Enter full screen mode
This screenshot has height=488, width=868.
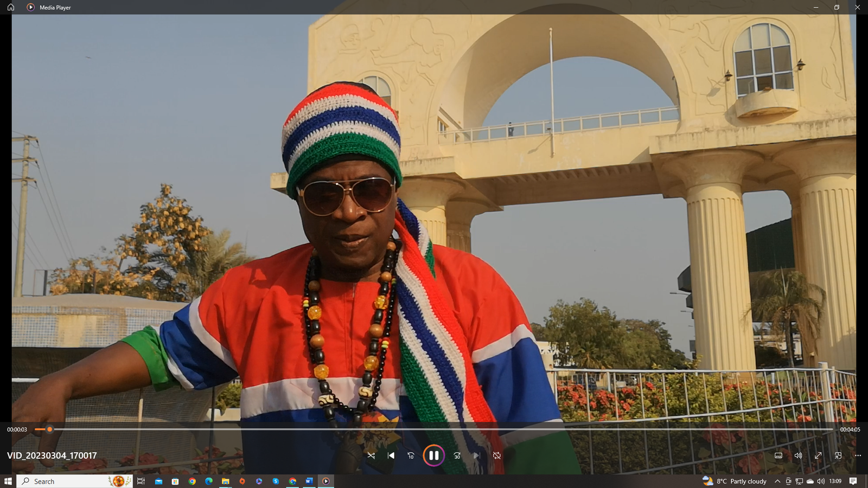pyautogui.click(x=818, y=455)
